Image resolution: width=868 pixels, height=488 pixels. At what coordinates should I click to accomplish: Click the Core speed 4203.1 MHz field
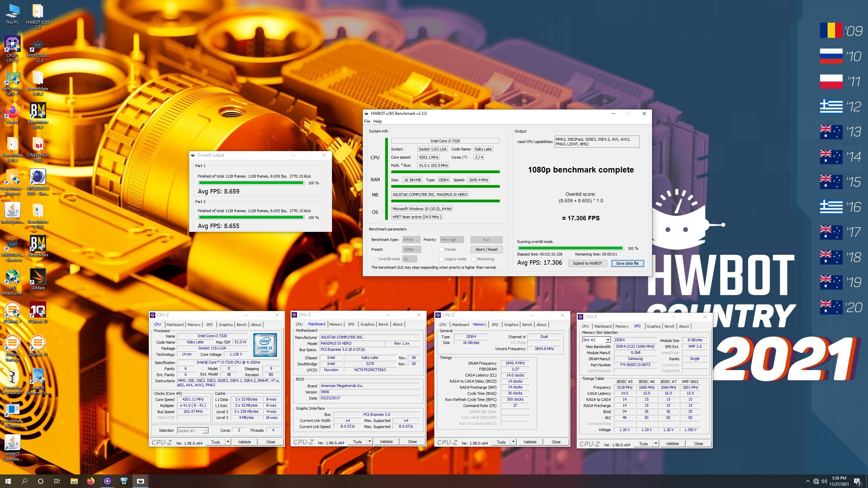(x=429, y=157)
